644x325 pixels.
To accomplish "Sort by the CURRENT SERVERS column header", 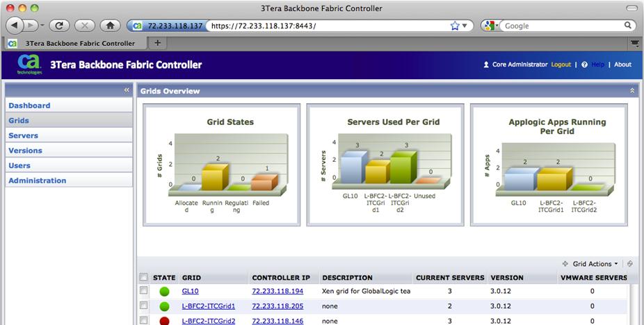I will pyautogui.click(x=450, y=278).
